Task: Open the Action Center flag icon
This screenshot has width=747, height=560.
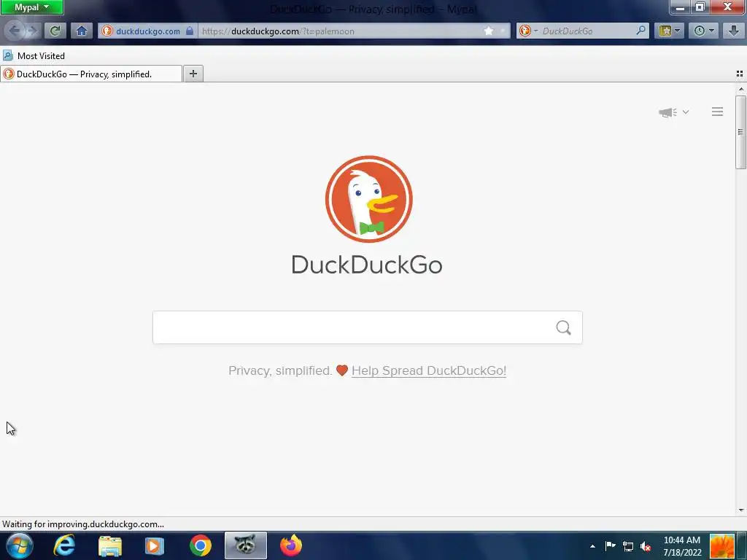Action: 611,546
